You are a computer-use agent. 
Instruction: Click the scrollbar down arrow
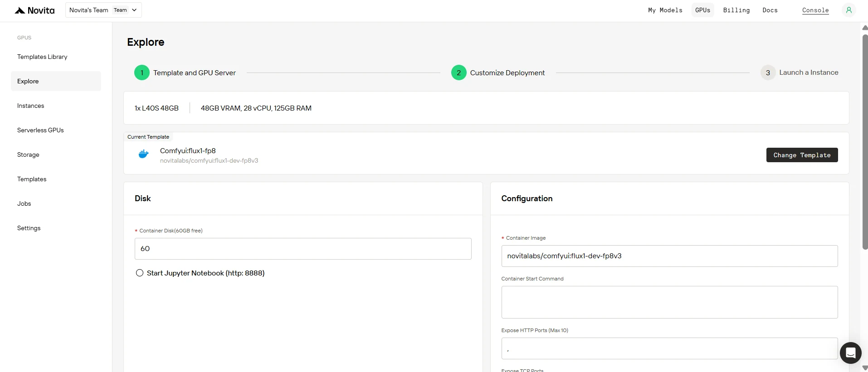pos(865,368)
